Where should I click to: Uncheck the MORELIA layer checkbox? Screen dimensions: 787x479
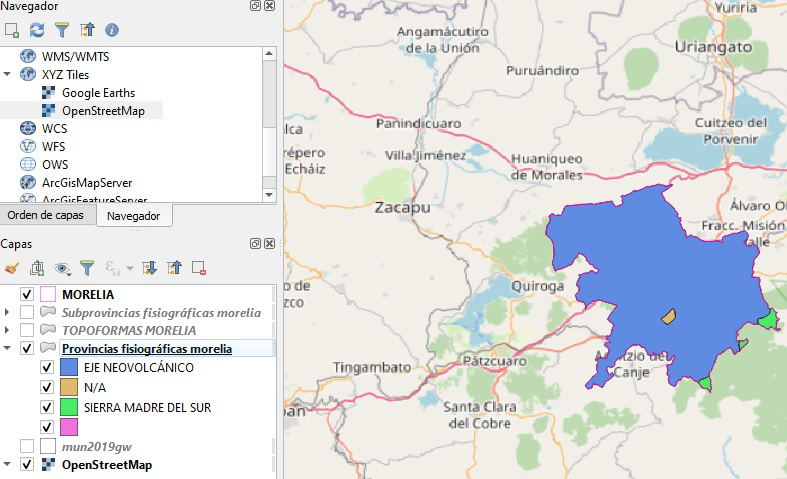click(x=27, y=294)
